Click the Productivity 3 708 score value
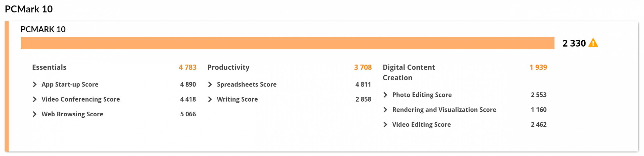The image size is (644, 156). pyautogui.click(x=363, y=67)
